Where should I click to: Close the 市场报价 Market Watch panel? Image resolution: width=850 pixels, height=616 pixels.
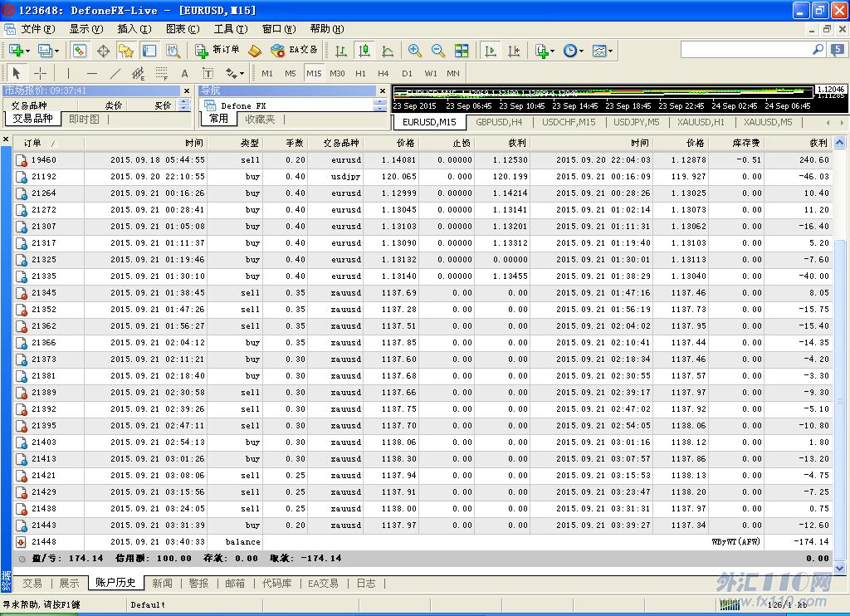187,90
